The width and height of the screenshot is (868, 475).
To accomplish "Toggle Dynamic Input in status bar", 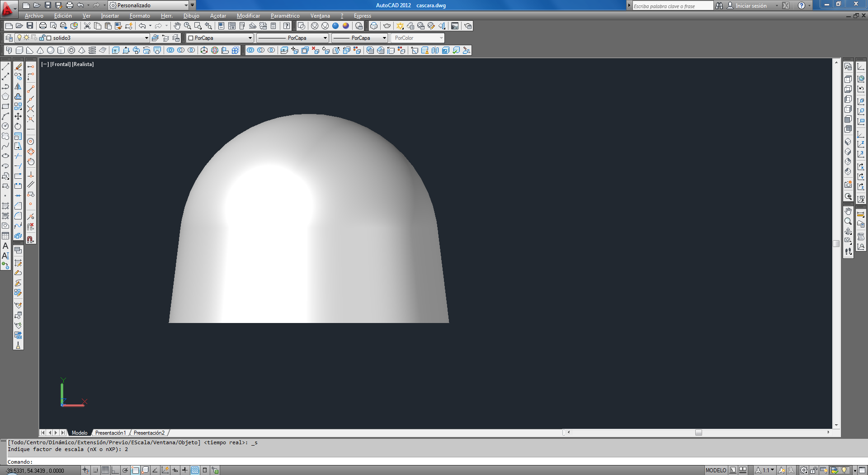I will (175, 470).
